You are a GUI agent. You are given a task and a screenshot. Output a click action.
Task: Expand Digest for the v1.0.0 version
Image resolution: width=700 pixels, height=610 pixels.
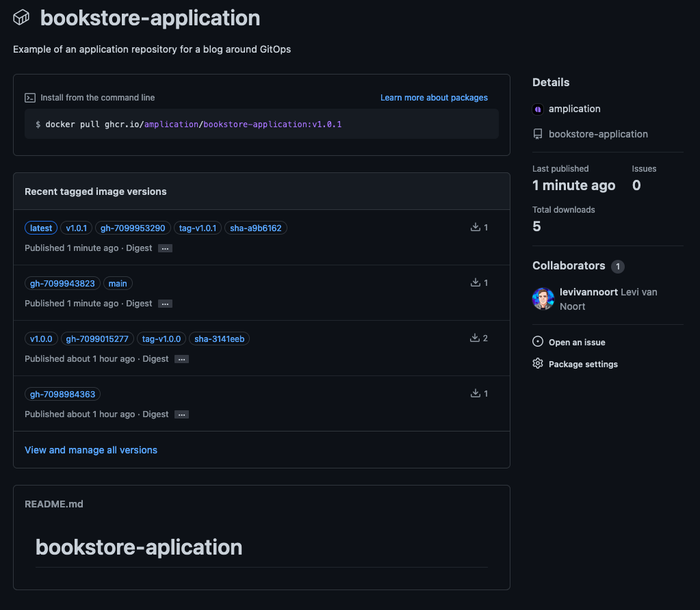(182, 359)
